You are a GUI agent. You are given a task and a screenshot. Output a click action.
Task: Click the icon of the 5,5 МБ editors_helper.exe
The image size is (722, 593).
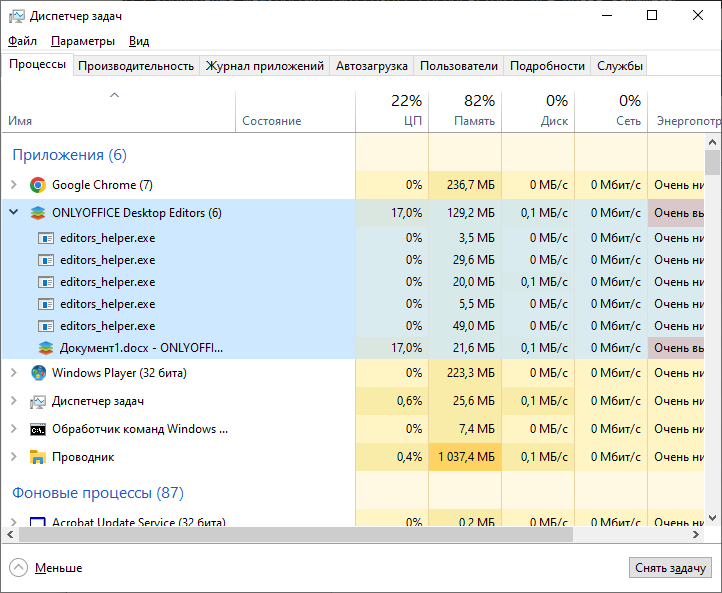(46, 304)
